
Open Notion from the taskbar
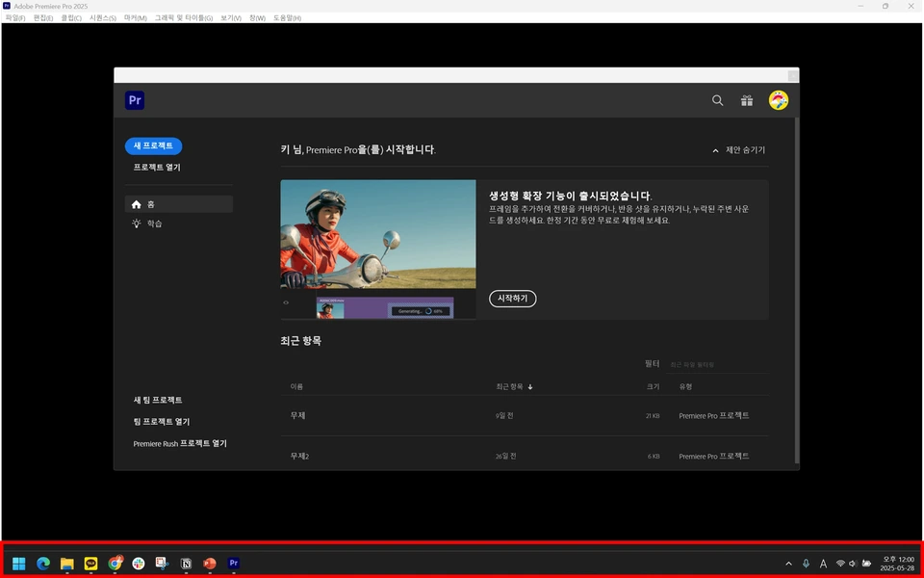point(186,564)
